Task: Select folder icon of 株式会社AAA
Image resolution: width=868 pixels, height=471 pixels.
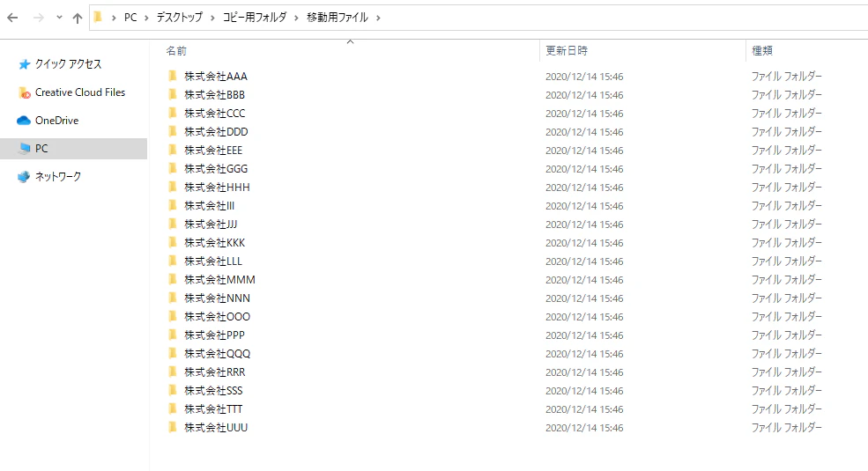Action: [173, 76]
